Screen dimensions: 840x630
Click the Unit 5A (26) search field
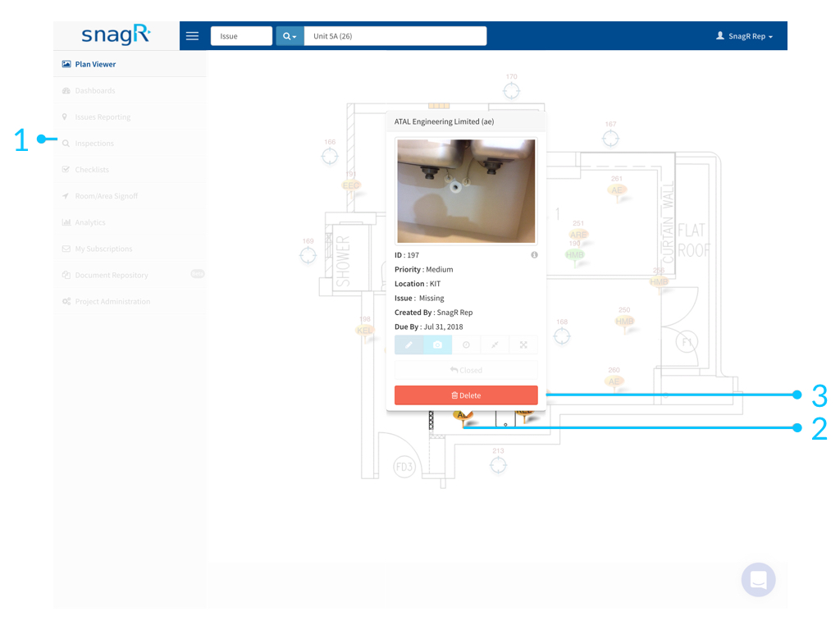pyautogui.click(x=395, y=36)
